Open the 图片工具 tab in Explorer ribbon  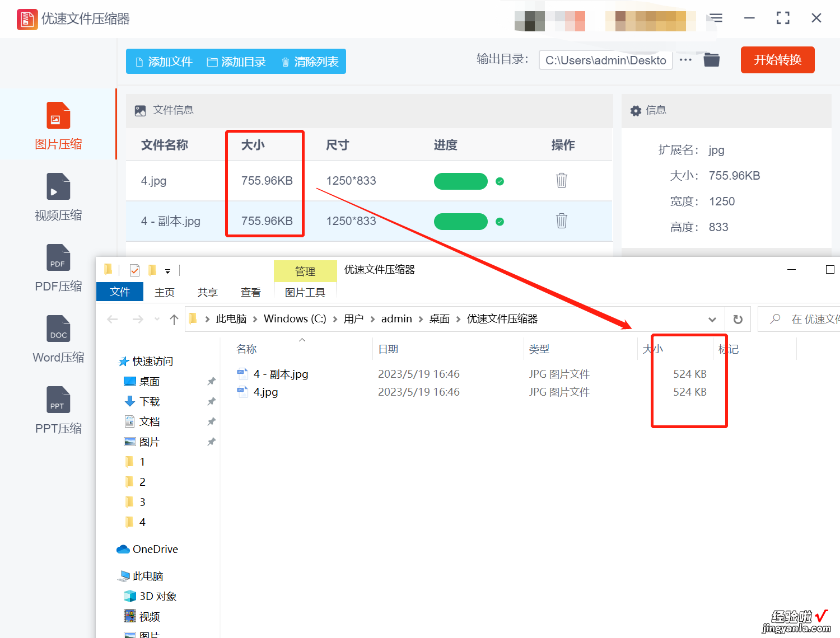coord(305,292)
